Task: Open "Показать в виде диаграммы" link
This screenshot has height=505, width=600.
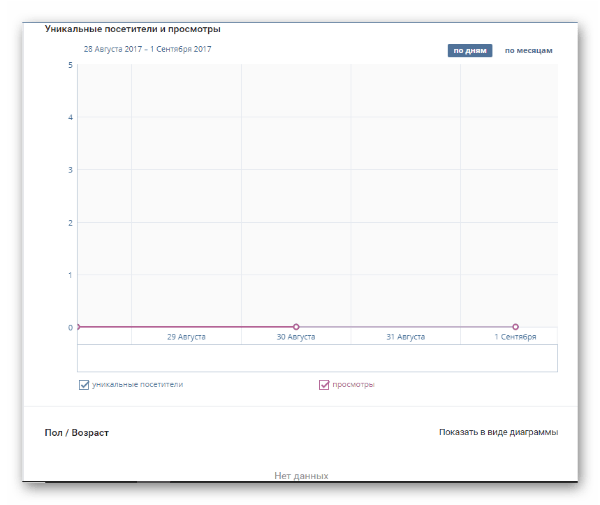Action: pos(498,432)
